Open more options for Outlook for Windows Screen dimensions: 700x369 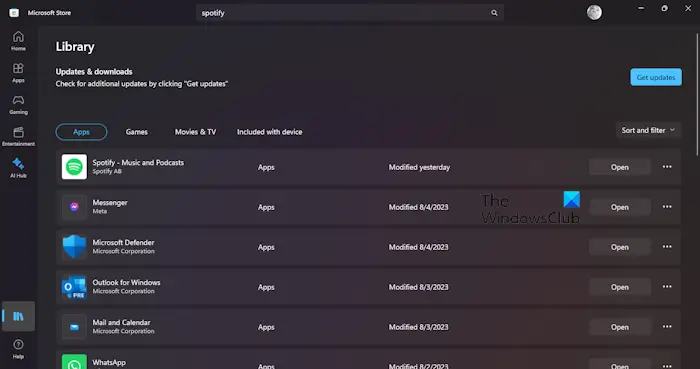point(667,287)
